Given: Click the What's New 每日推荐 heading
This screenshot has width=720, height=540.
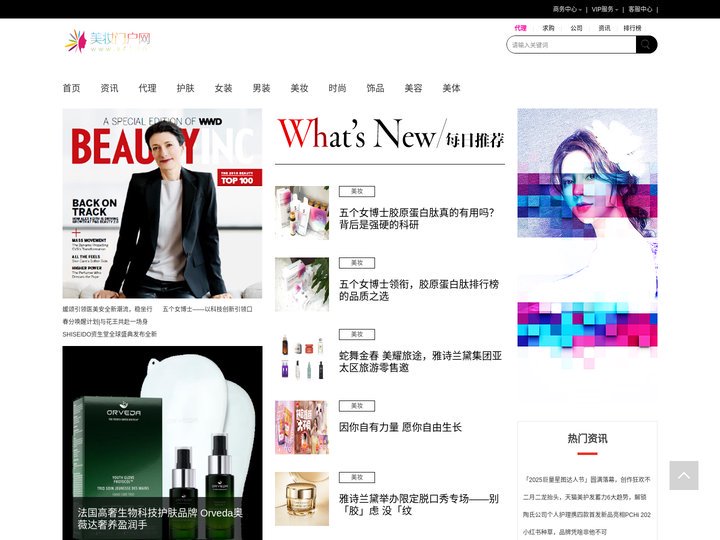Looking at the screenshot, I should click(x=391, y=134).
